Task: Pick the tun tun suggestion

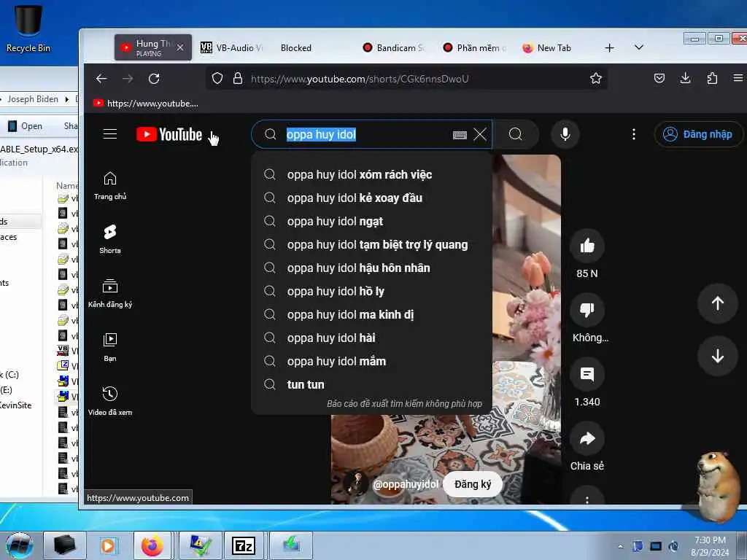Action: tap(371, 385)
